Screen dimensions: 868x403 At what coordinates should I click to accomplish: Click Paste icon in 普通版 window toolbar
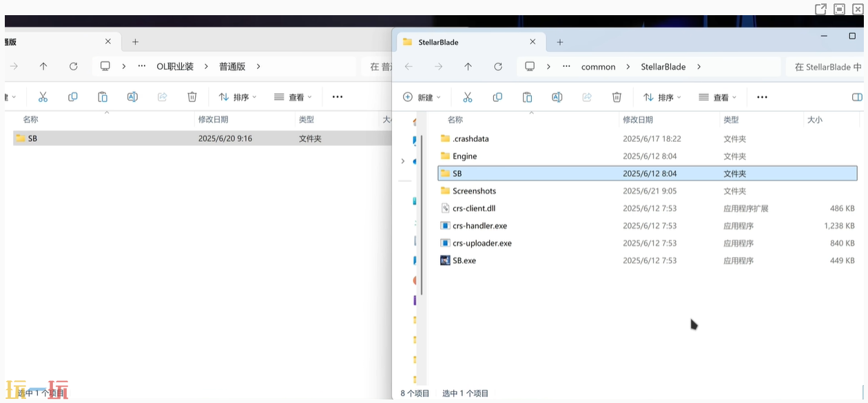tap(103, 97)
